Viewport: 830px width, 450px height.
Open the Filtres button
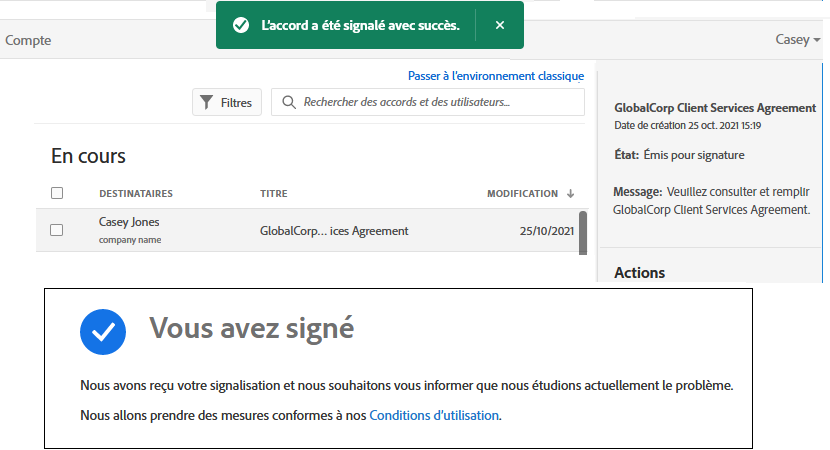[x=227, y=102]
